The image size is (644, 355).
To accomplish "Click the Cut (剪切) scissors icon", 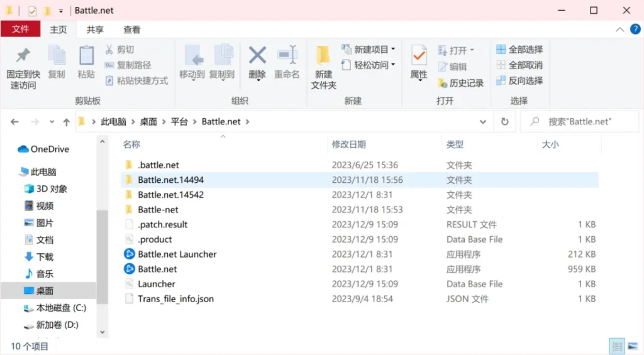I will pyautogui.click(x=109, y=49).
